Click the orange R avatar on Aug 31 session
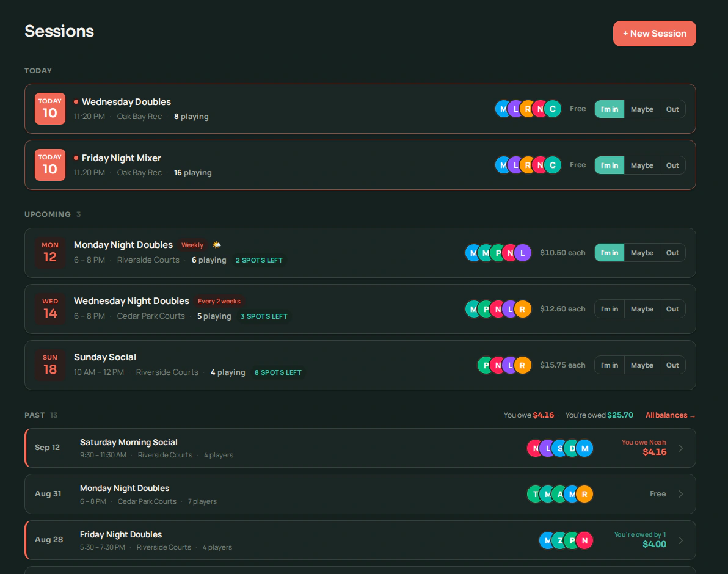The height and width of the screenshot is (574, 728). click(584, 494)
